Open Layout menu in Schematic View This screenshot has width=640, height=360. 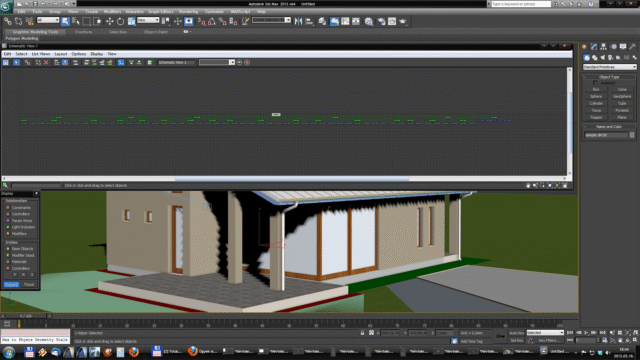[x=60, y=54]
